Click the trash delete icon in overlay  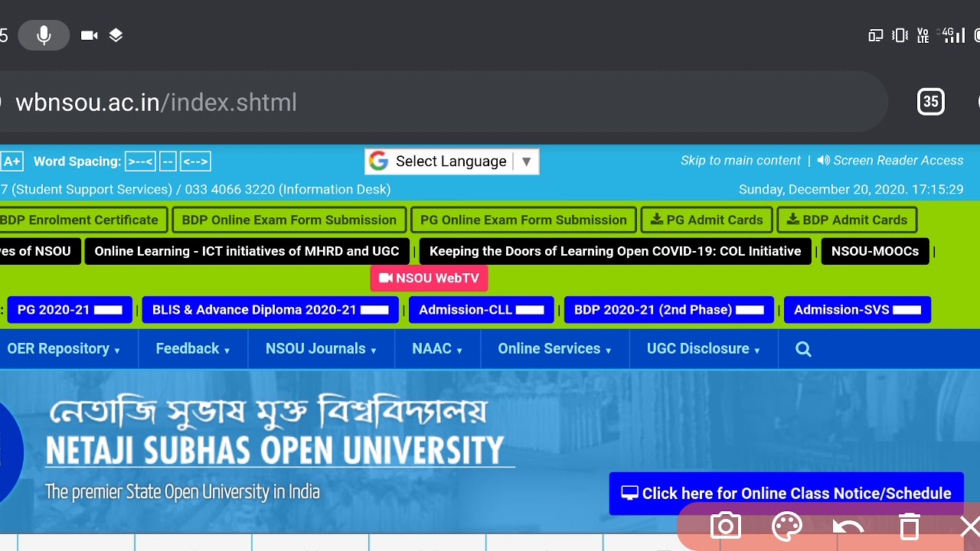pos(909,527)
